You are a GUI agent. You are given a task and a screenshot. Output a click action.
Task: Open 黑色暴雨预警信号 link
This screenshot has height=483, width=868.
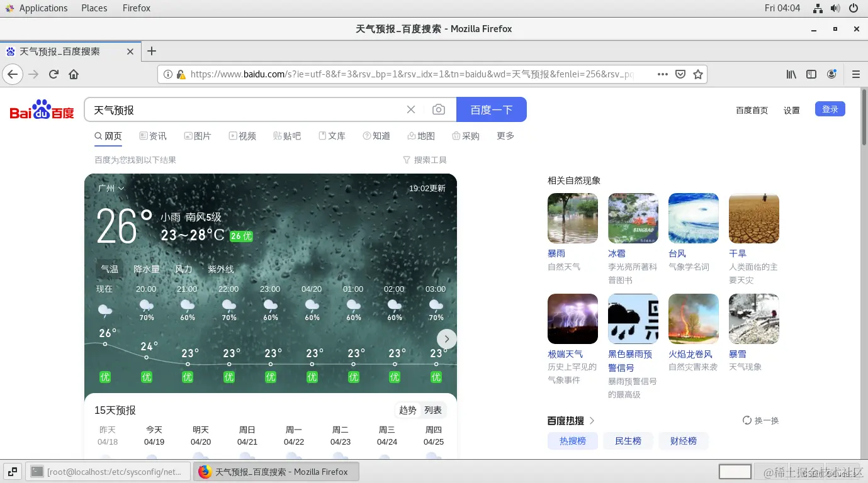tap(630, 361)
